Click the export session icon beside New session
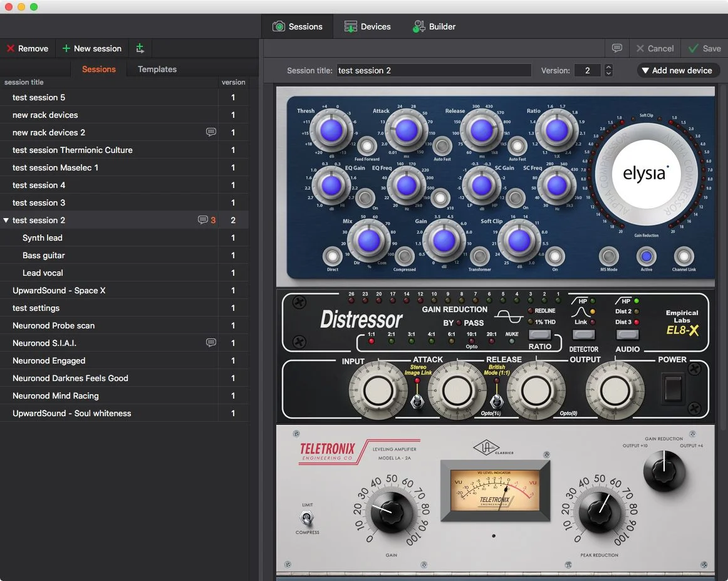The height and width of the screenshot is (581, 728). click(x=140, y=48)
